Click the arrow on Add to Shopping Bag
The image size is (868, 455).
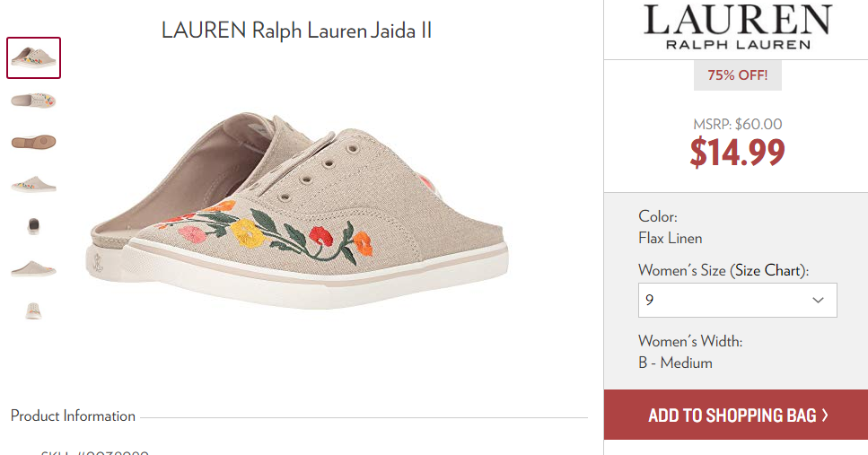[x=825, y=416]
